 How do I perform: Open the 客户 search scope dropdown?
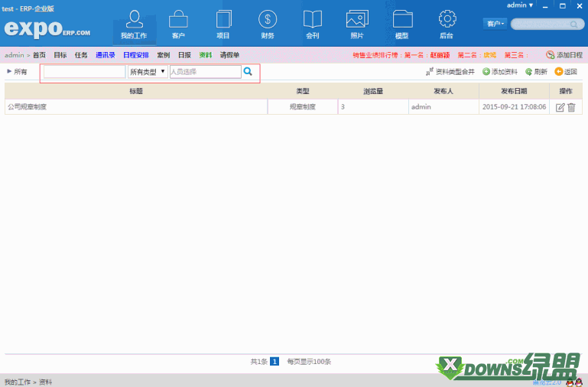(495, 24)
